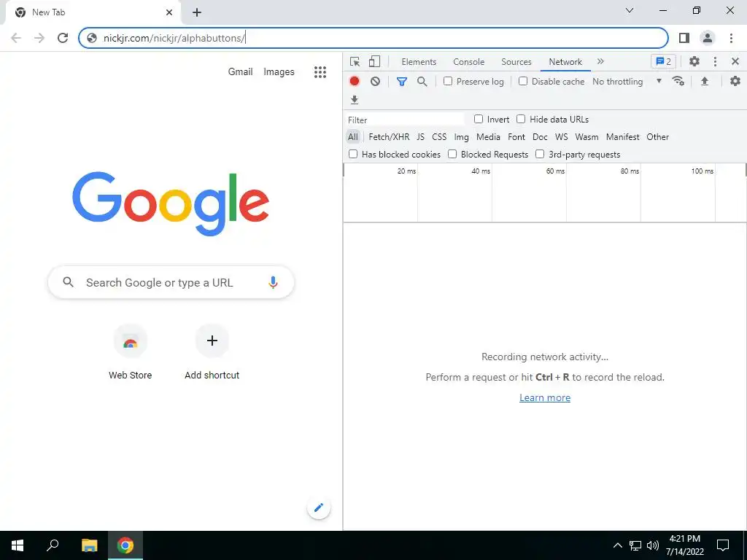Expand more DevTools tabs chevron
This screenshot has height=560, width=747.
point(600,61)
